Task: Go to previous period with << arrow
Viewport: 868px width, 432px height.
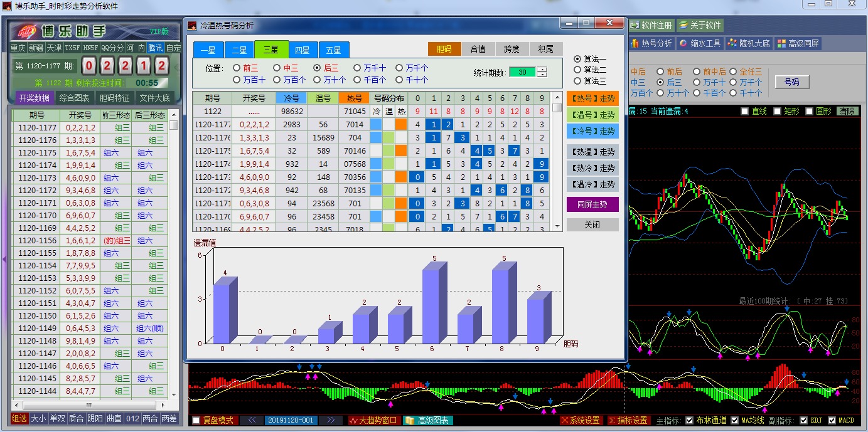Action: click(252, 420)
